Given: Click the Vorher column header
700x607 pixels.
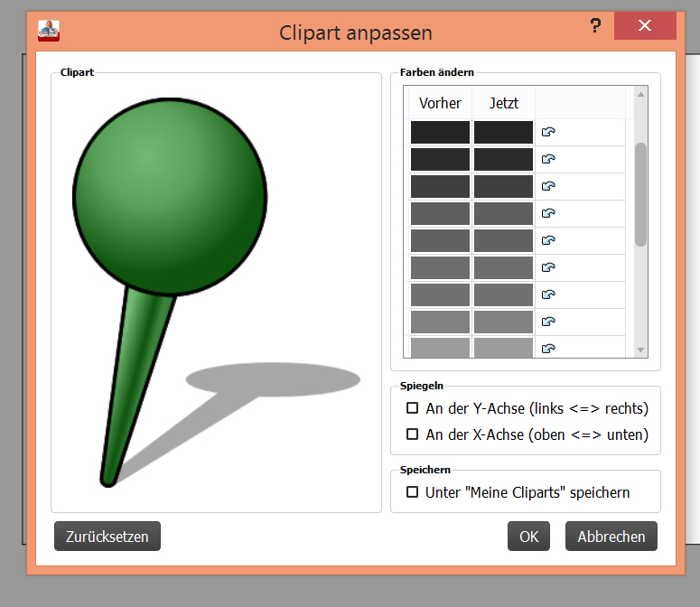Looking at the screenshot, I should [440, 103].
